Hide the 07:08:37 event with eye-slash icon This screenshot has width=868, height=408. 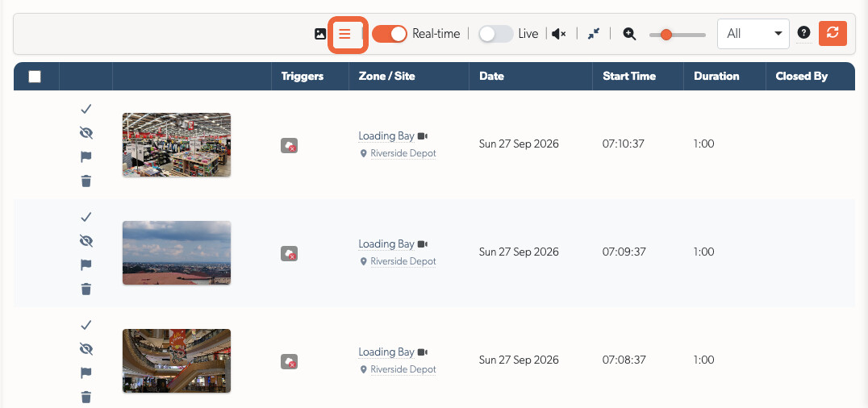click(86, 349)
